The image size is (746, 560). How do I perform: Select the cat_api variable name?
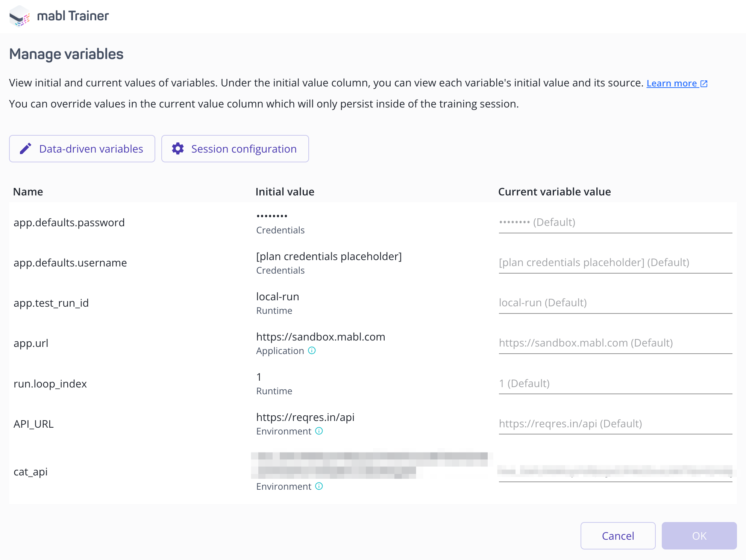click(30, 472)
